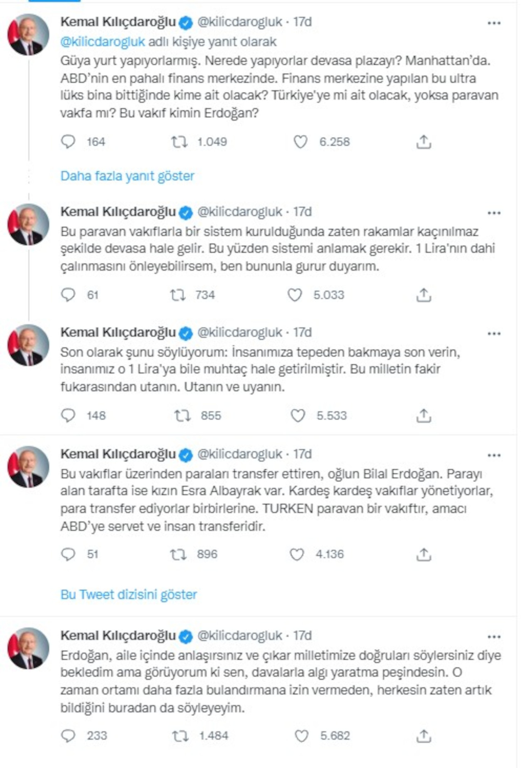This screenshot has height=768, width=532.
Task: Expand 'Daha fazla yanıt göster' replies
Action: click(x=127, y=176)
